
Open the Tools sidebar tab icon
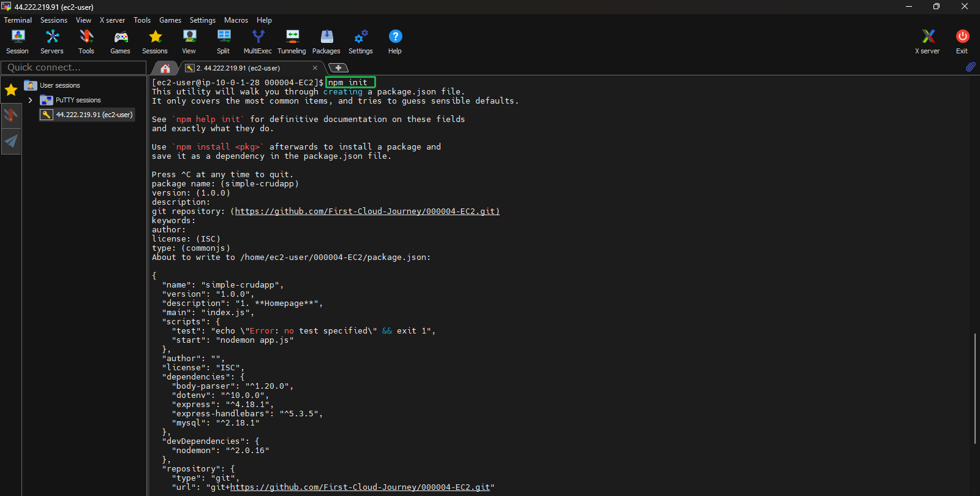pyautogui.click(x=11, y=115)
